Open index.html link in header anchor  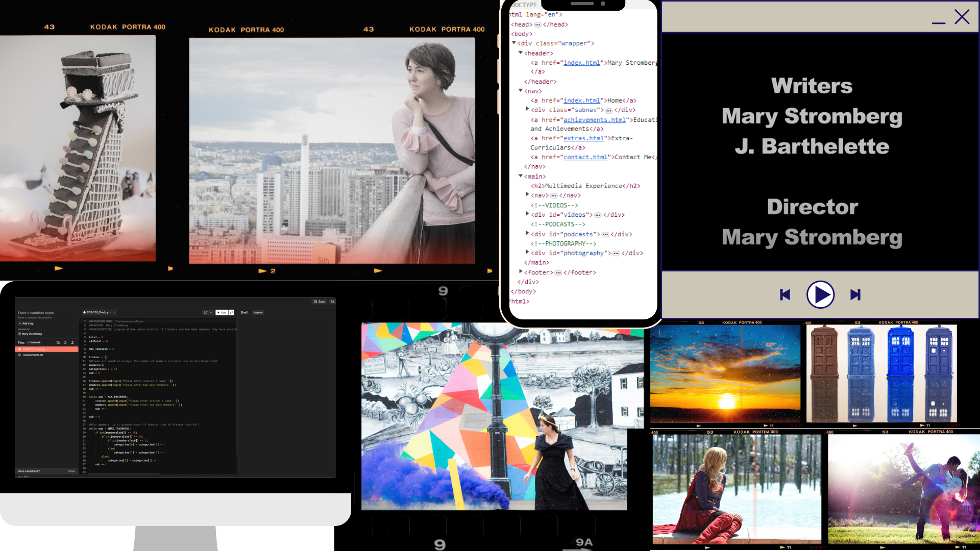[x=582, y=63]
